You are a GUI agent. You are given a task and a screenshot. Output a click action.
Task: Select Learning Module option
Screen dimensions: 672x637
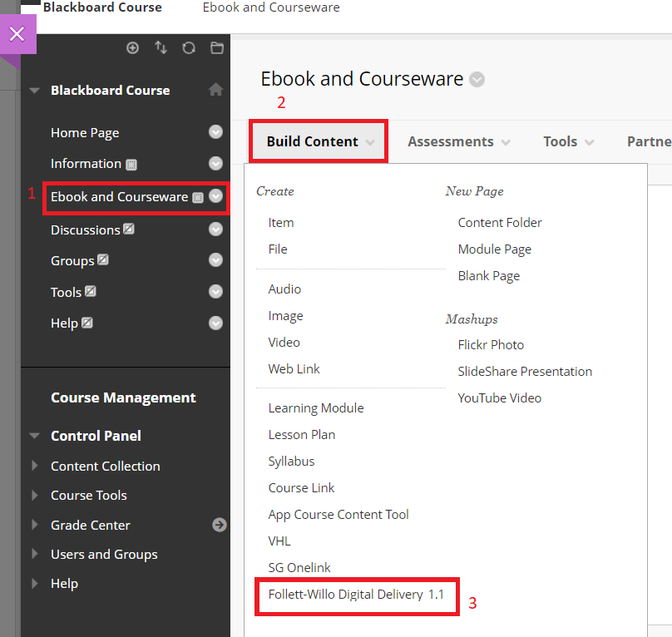[x=316, y=408]
